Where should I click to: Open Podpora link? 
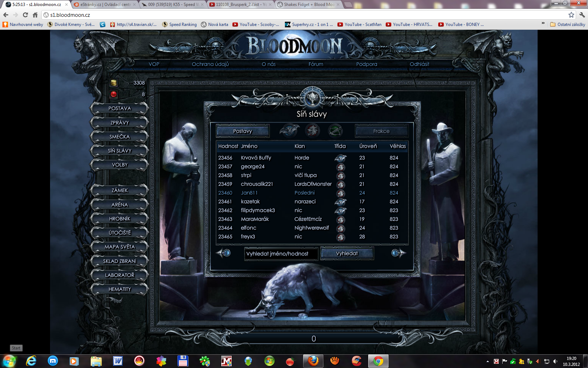(367, 64)
